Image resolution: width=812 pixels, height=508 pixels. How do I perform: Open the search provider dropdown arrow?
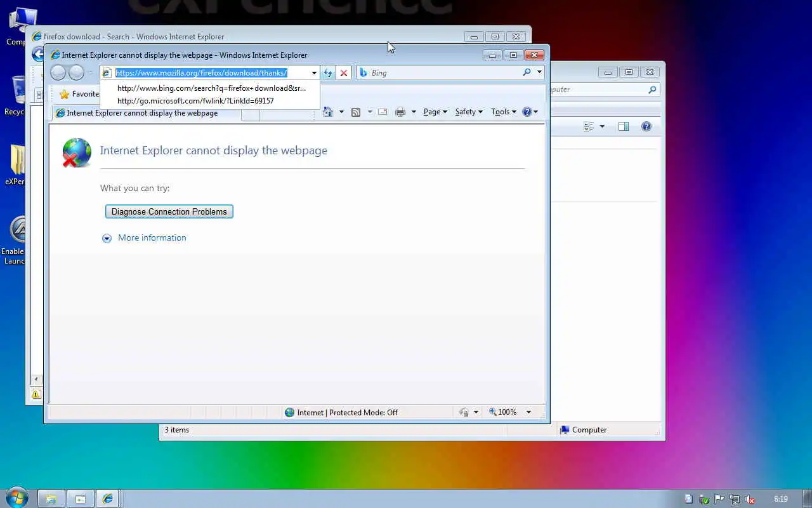tap(539, 72)
